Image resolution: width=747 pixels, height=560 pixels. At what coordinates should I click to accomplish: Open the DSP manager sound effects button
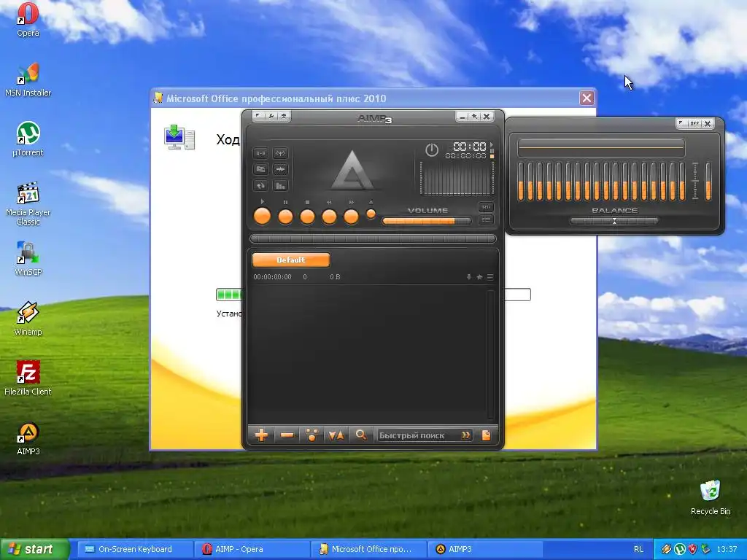(261, 169)
